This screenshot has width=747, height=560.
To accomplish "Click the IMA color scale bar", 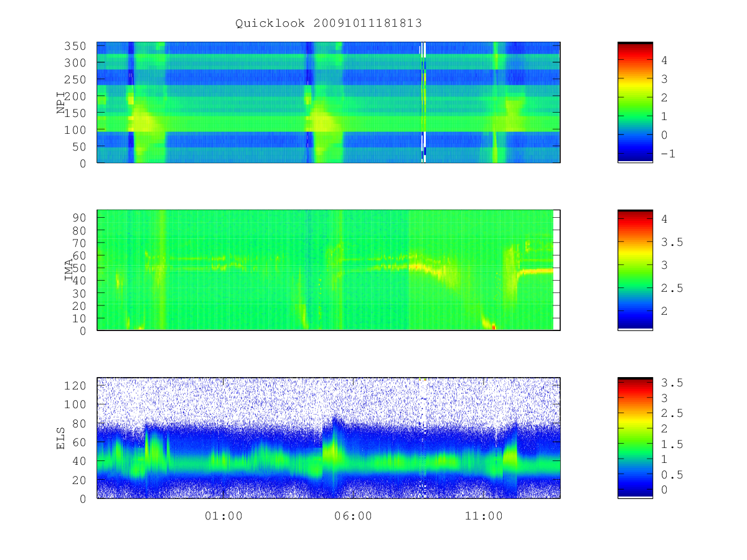I will coord(635,270).
